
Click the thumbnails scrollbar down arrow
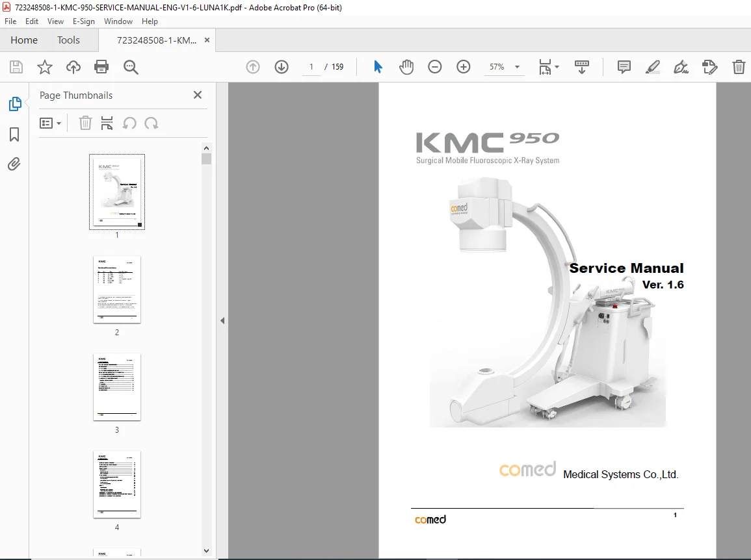[x=206, y=551]
